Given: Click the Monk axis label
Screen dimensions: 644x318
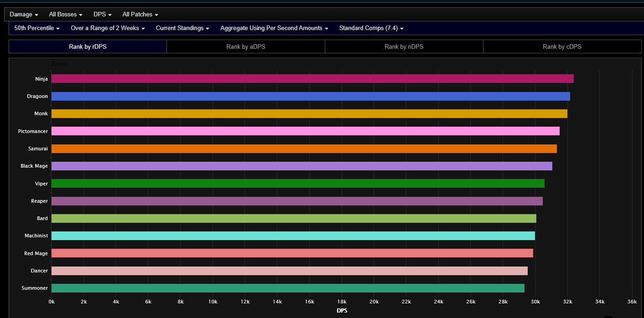Looking at the screenshot, I should coord(41,114).
